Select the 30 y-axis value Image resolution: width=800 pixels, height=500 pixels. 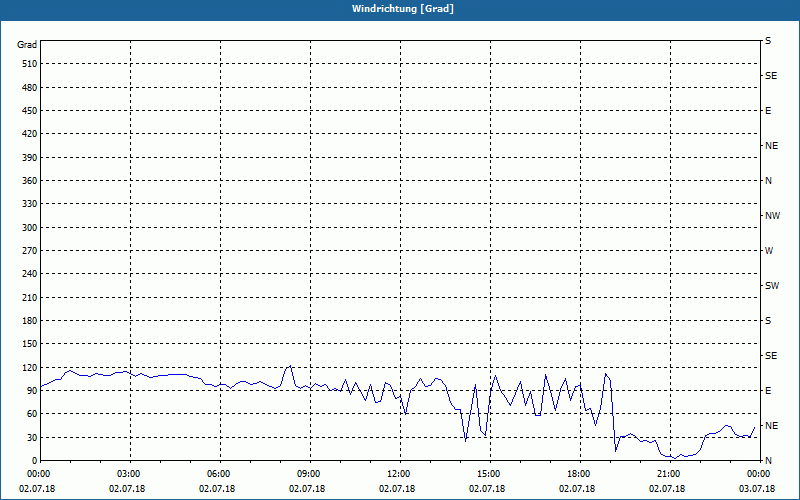pos(31,437)
